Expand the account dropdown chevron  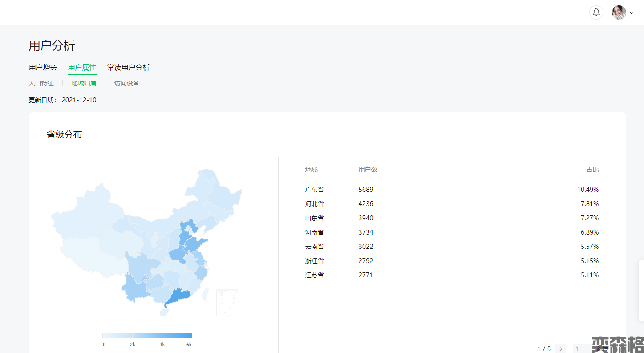pyautogui.click(x=631, y=13)
